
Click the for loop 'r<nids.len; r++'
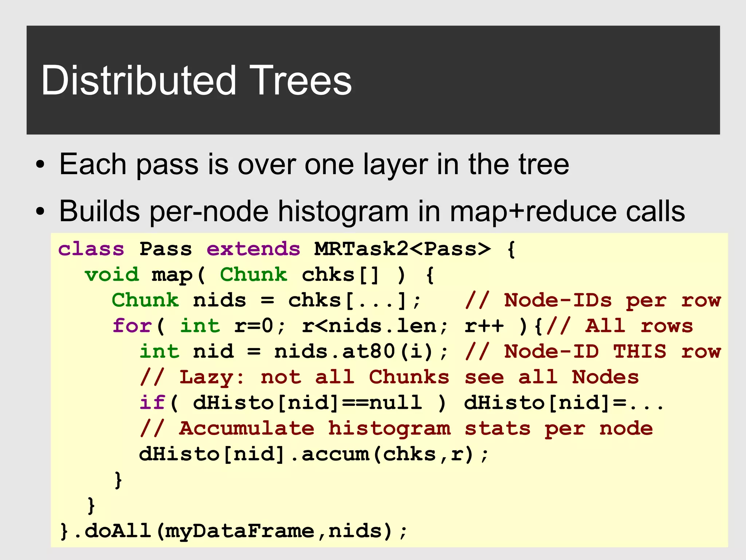click(x=403, y=326)
